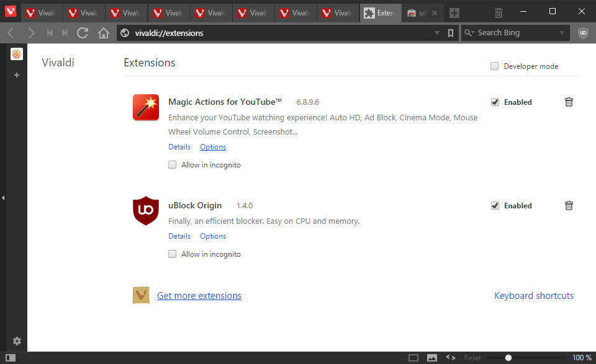
Task: Open Details for uBlock Origin
Action: coord(179,236)
